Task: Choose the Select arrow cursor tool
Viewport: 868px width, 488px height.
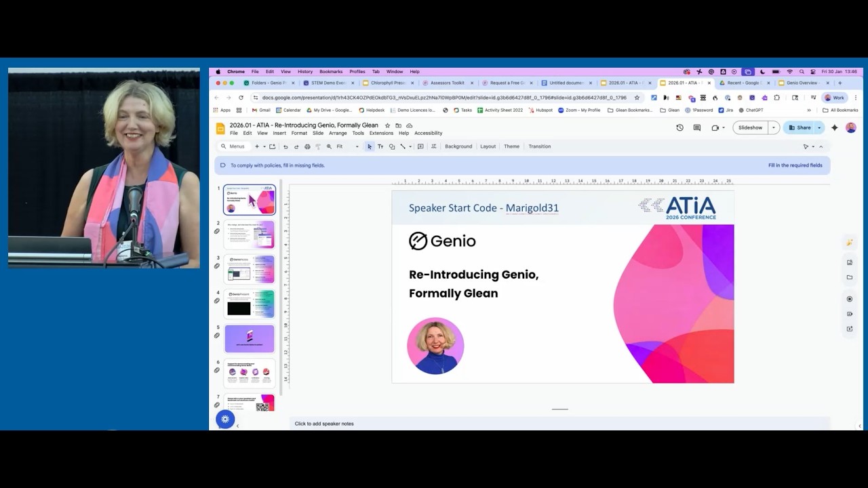Action: tap(370, 146)
